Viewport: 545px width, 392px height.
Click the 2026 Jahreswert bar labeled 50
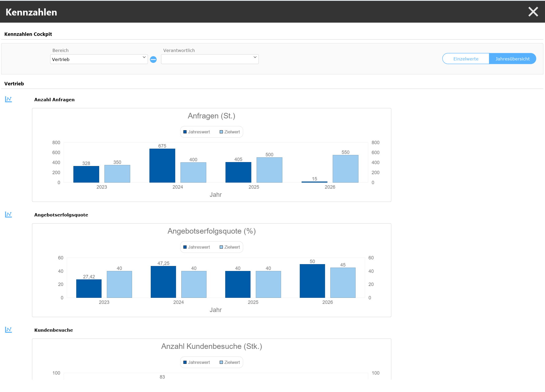point(312,281)
